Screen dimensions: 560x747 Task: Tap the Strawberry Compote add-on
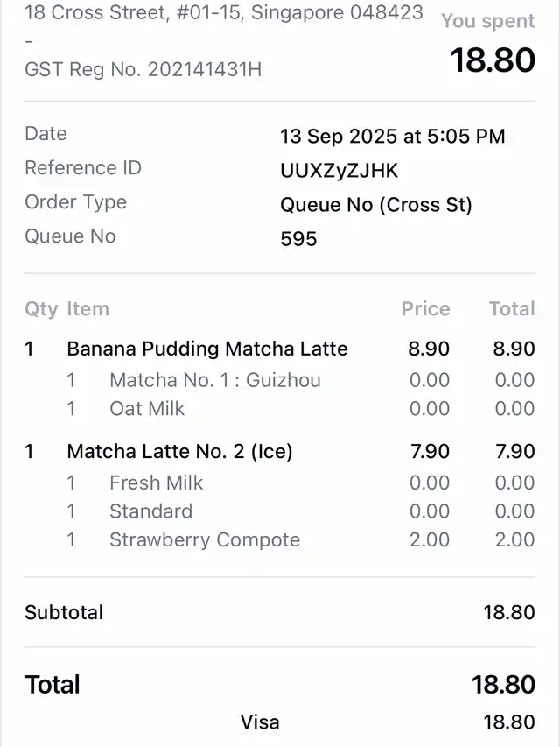[x=204, y=539]
